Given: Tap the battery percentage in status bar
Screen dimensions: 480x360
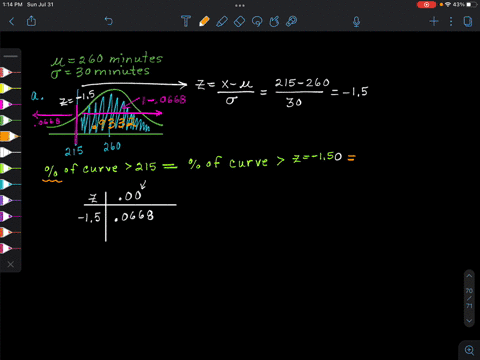Looking at the screenshot, I should click(x=459, y=5).
